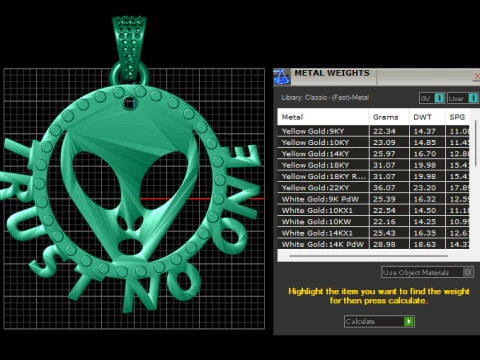
Task: Select the White Gold:14K PdW row
Action: tap(373, 244)
